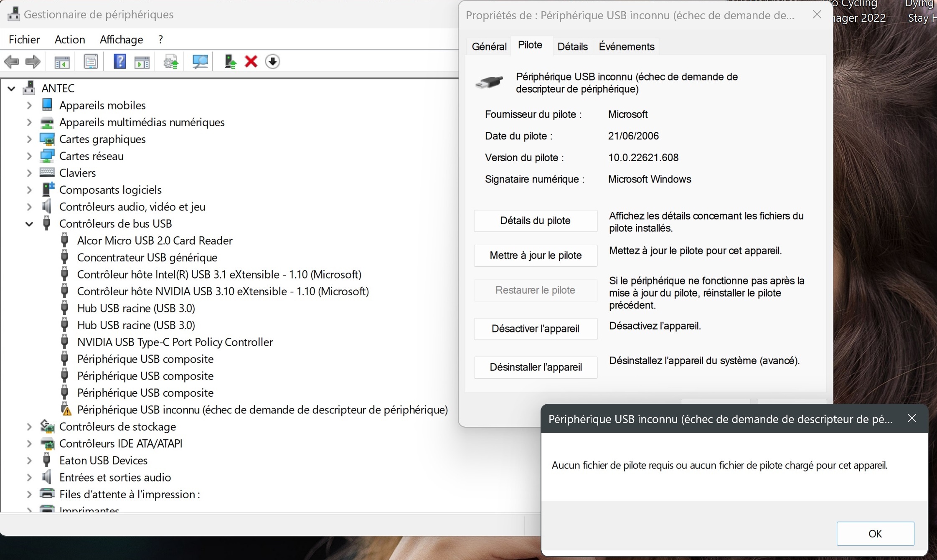Screen dimensions: 937x560
Task: Click the Properties toolbar icon
Action: click(90, 62)
